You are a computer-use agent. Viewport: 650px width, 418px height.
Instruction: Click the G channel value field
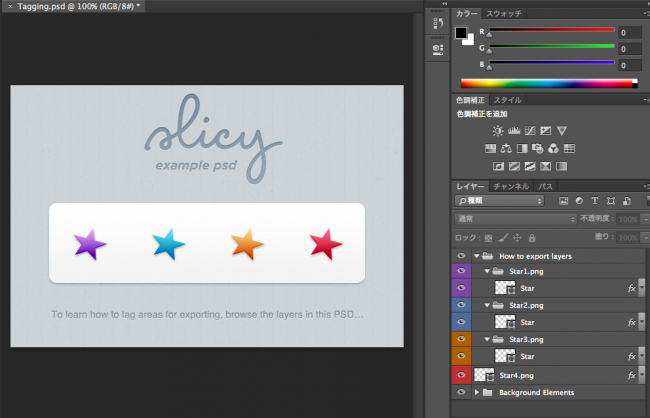(630, 49)
